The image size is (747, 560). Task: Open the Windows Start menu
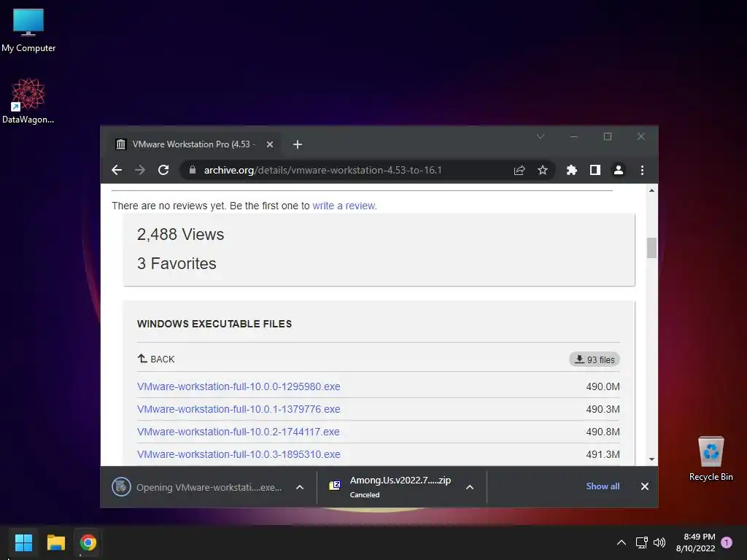click(23, 542)
